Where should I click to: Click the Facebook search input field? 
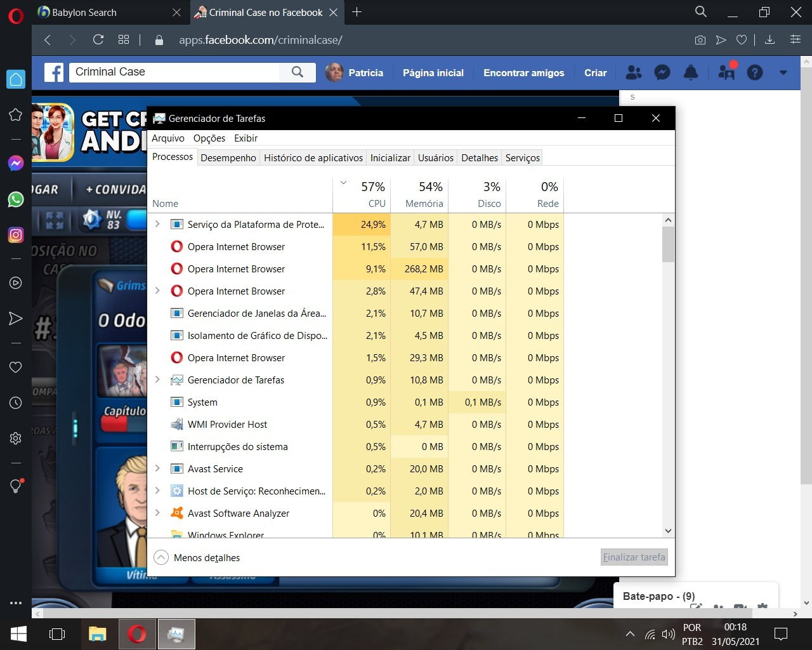174,72
